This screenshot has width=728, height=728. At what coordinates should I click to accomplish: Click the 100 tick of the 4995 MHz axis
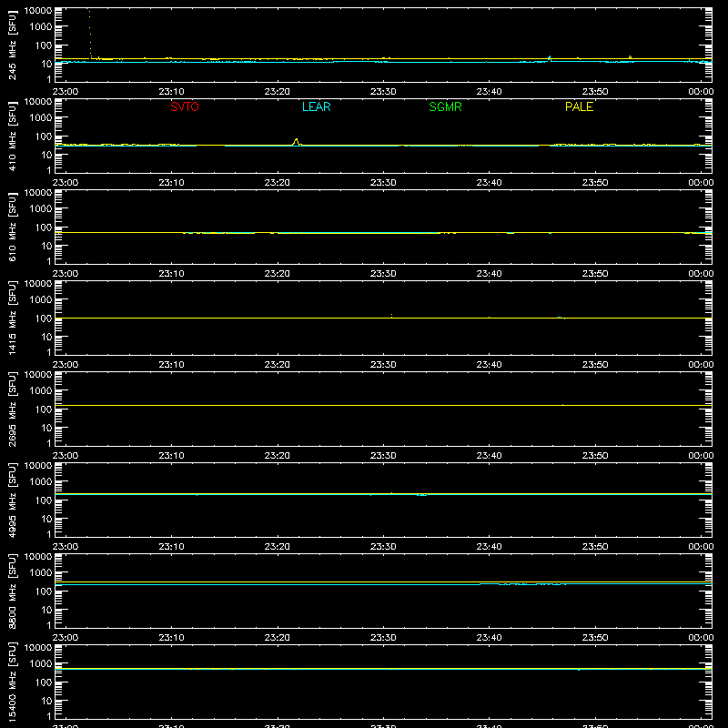tap(44, 500)
